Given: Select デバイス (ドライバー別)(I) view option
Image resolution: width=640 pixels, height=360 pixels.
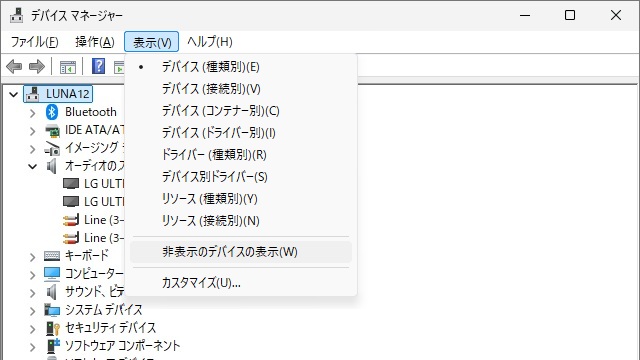Looking at the screenshot, I should (x=241, y=133).
